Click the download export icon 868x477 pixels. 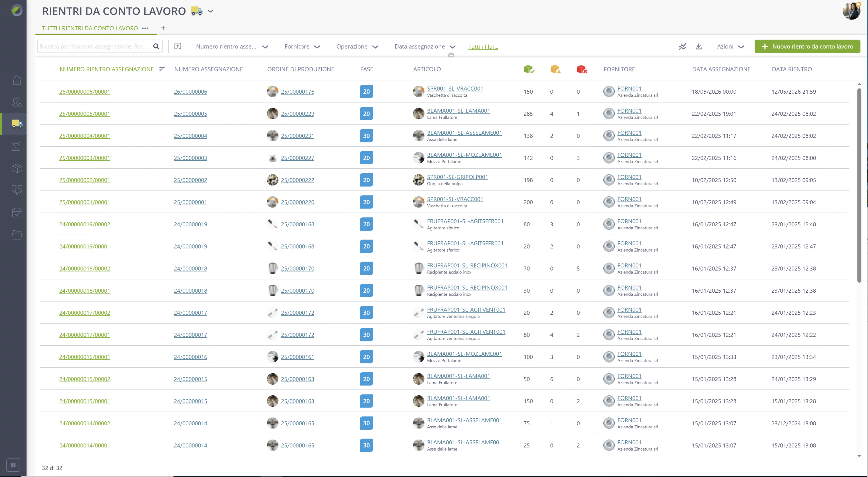[x=699, y=46]
